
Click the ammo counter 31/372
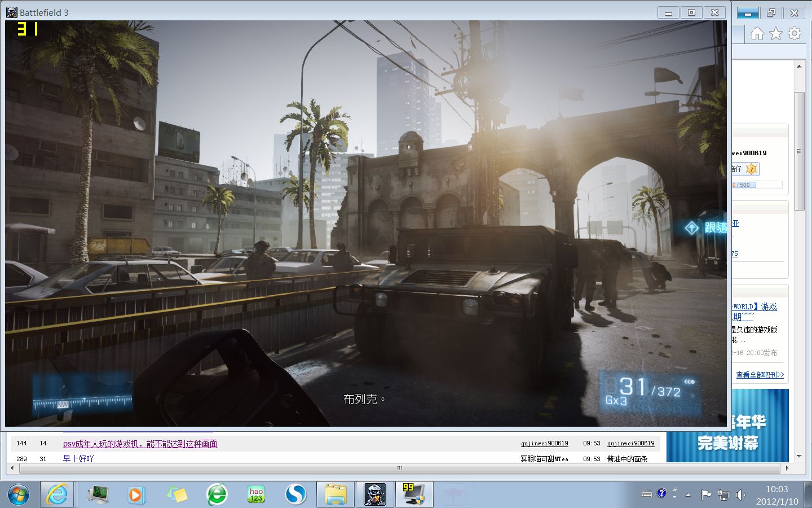coord(650,388)
